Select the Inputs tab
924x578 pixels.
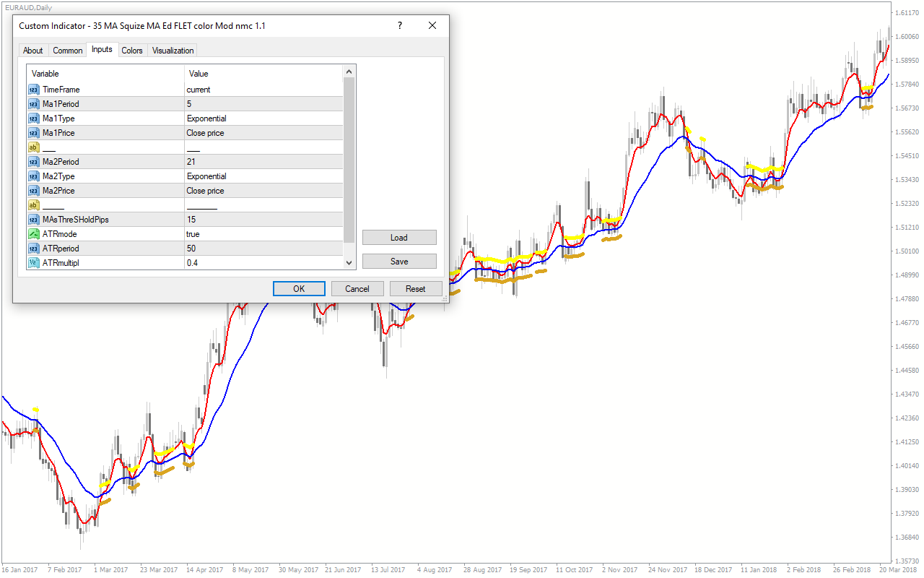pos(102,49)
